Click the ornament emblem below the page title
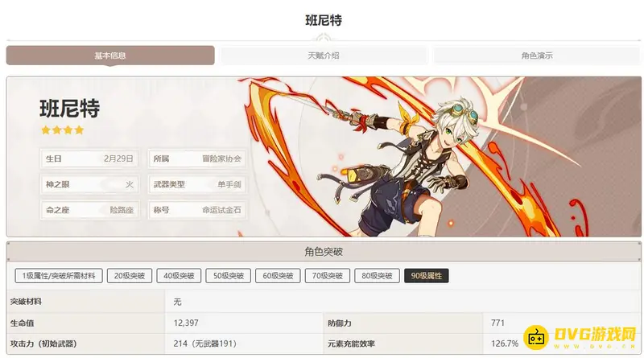 pyautogui.click(x=324, y=38)
